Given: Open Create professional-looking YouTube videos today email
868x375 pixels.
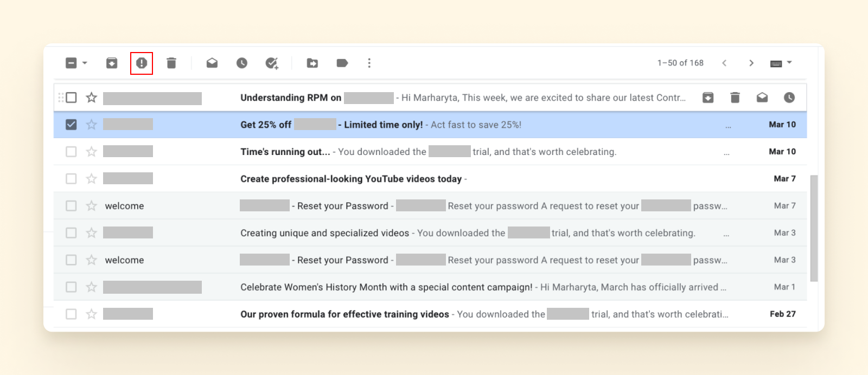Looking at the screenshot, I should (x=430, y=179).
